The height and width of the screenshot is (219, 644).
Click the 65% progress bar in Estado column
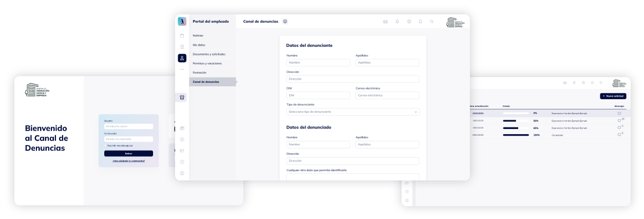click(x=516, y=127)
